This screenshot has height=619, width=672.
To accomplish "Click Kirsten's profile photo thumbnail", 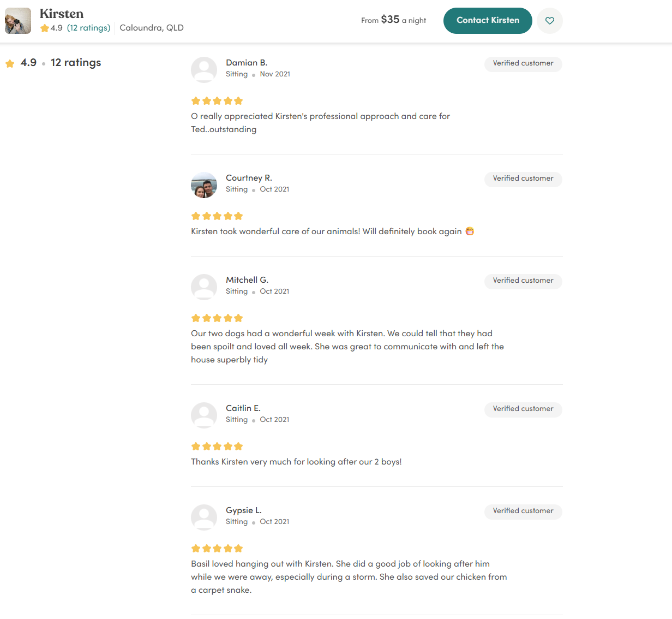I will [18, 21].
